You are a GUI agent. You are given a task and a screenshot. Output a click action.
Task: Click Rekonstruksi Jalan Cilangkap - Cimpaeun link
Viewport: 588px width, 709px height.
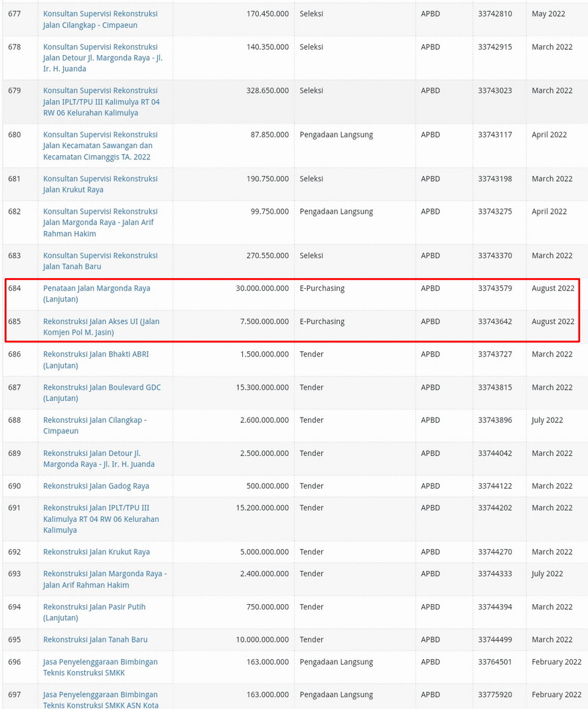tap(94, 420)
